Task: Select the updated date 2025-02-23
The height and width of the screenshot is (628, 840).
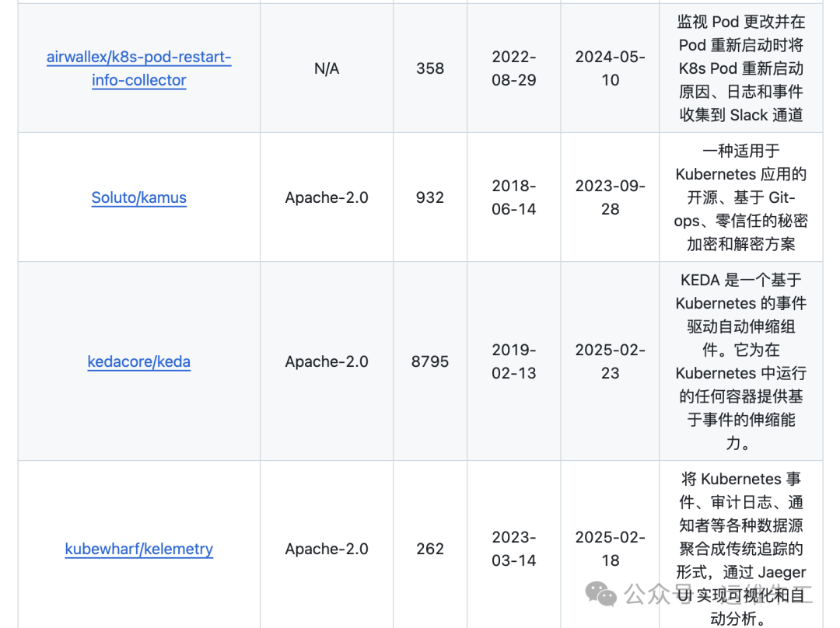Action: (x=611, y=361)
